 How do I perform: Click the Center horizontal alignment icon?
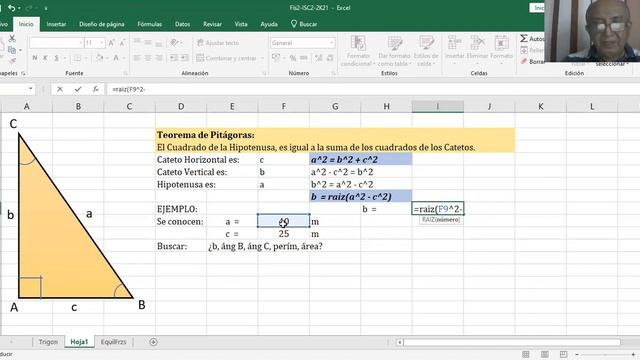[148, 58]
